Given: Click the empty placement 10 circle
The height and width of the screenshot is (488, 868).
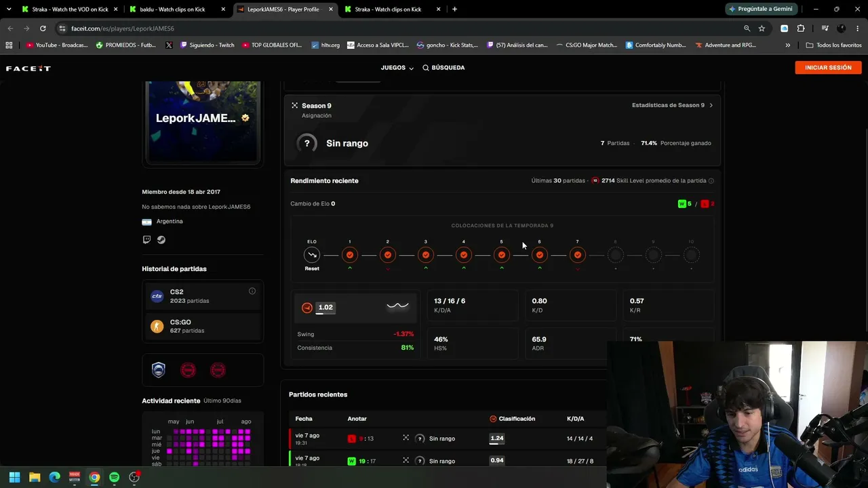Looking at the screenshot, I should [x=692, y=255].
